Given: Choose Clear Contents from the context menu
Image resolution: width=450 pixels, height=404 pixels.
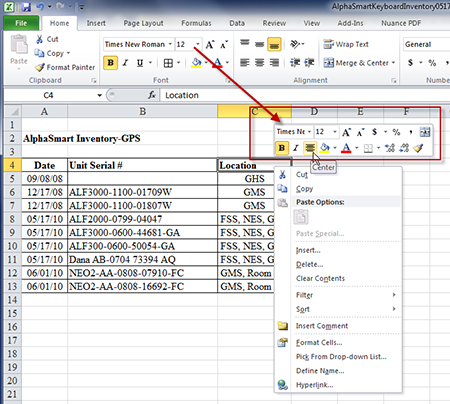Looking at the screenshot, I should (320, 278).
